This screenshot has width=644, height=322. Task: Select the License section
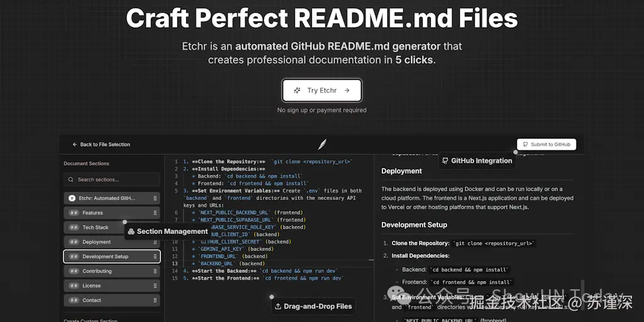click(112, 286)
